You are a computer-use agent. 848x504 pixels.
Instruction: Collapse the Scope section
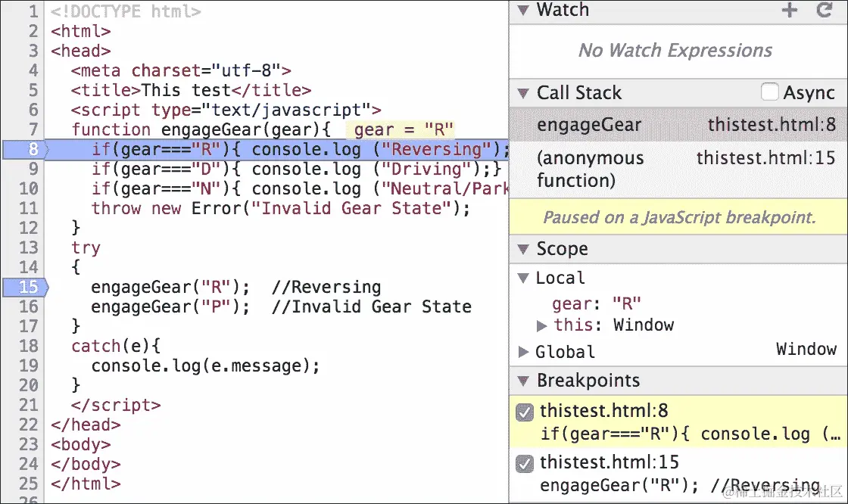[x=523, y=249]
